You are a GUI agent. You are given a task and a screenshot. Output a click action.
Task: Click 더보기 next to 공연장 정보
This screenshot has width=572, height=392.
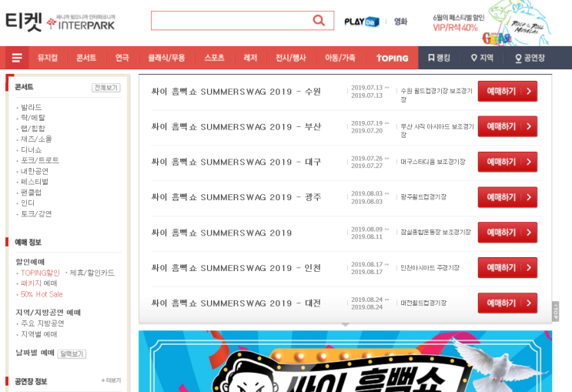[112, 380]
